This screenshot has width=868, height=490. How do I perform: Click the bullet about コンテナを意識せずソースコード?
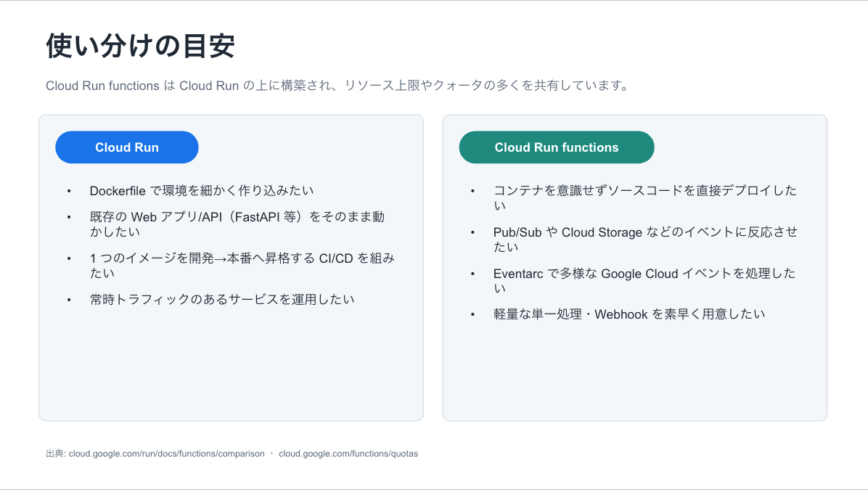pos(645,197)
